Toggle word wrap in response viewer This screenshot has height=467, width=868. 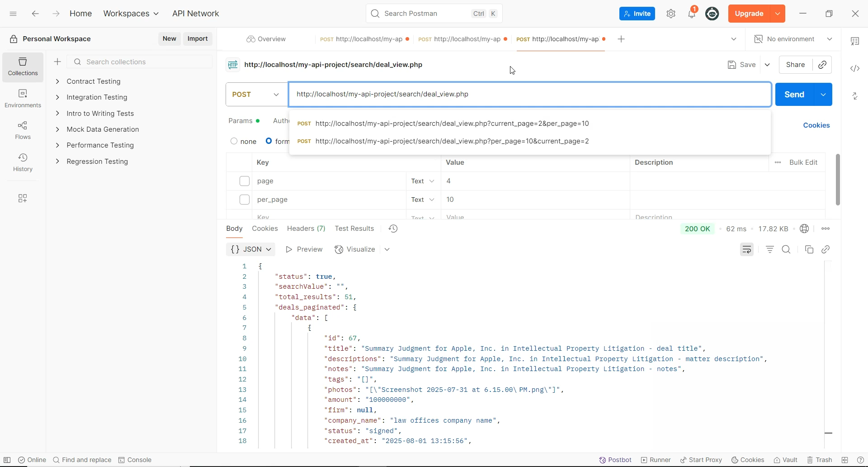coord(746,249)
